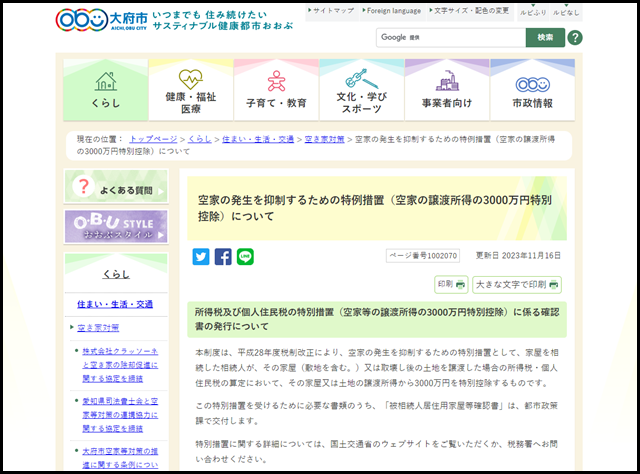Share page via Twitter icon
The image size is (640, 474).
[201, 257]
